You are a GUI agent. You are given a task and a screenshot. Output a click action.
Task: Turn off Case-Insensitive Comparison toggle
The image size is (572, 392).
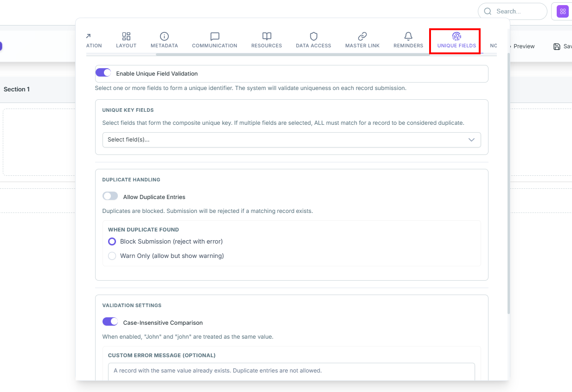pyautogui.click(x=110, y=322)
